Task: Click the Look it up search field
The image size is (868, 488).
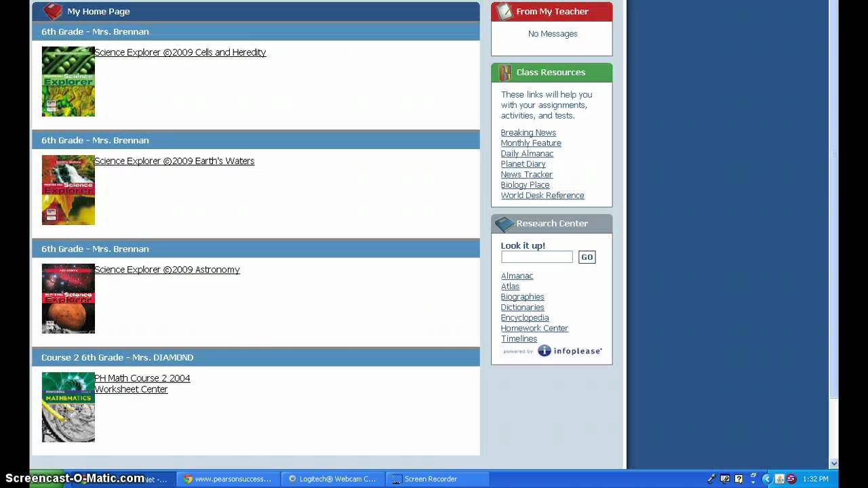Action: [537, 257]
